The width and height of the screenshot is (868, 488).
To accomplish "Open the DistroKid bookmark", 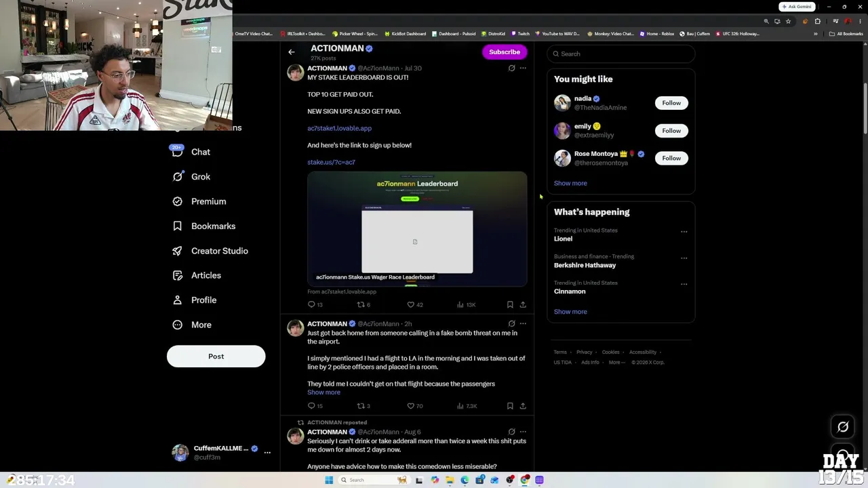I will pos(493,34).
